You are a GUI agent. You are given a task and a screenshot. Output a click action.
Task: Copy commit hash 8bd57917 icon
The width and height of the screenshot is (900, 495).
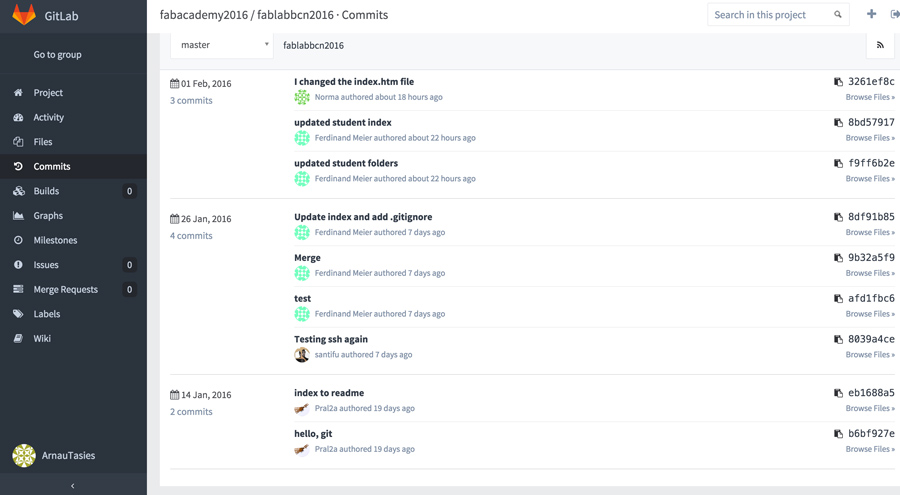[x=838, y=123]
